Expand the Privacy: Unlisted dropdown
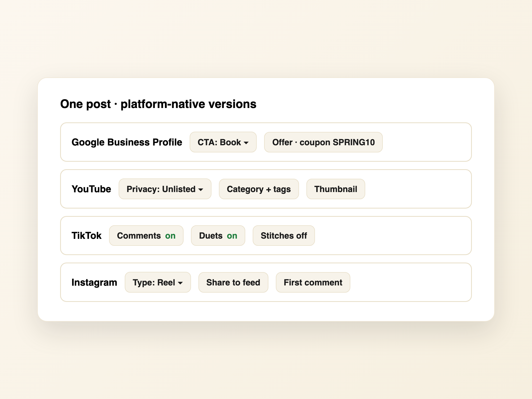The height and width of the screenshot is (399, 532). (x=165, y=189)
